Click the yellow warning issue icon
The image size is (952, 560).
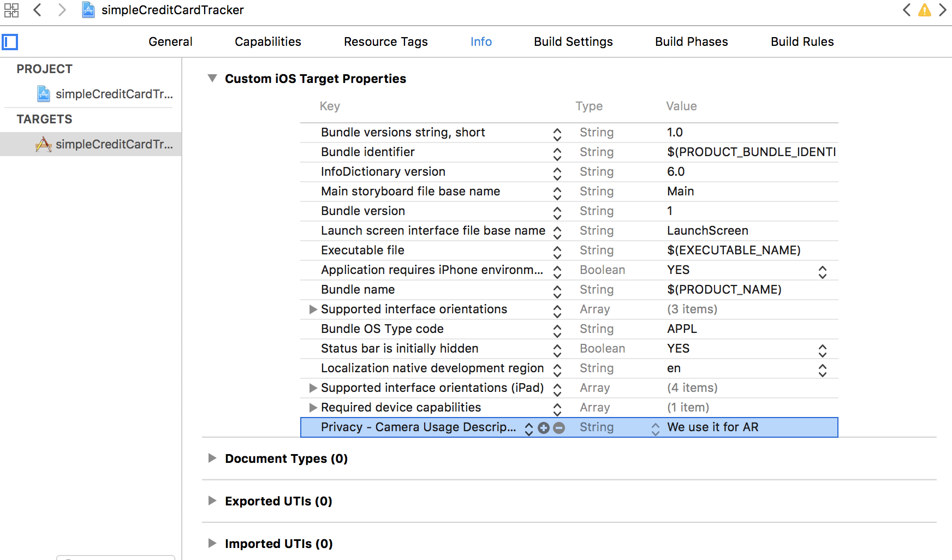click(924, 10)
